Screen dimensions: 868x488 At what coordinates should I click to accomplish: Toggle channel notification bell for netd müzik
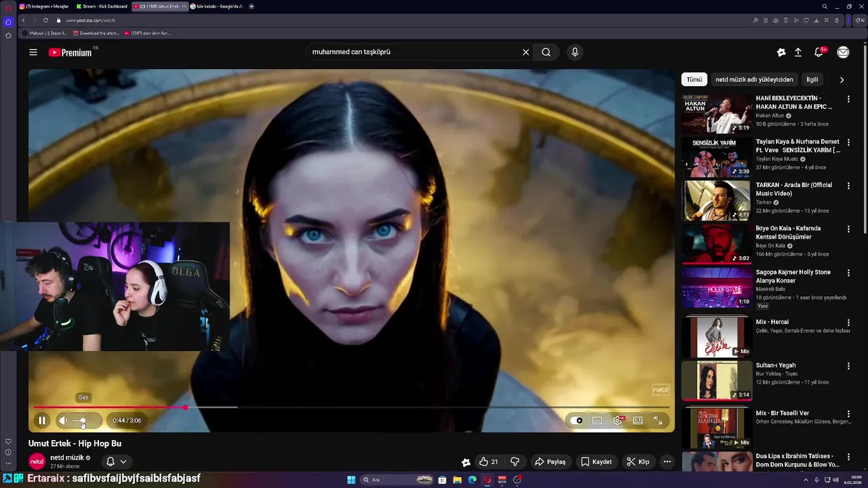point(111,462)
